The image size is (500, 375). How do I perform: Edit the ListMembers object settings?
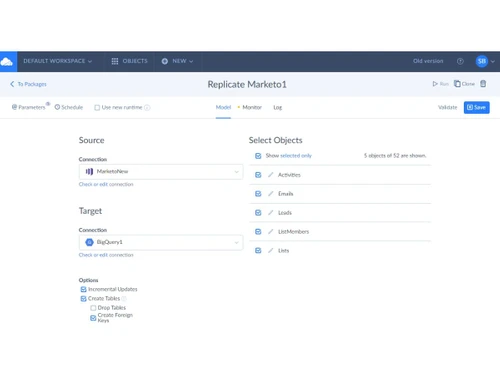pos(271,232)
